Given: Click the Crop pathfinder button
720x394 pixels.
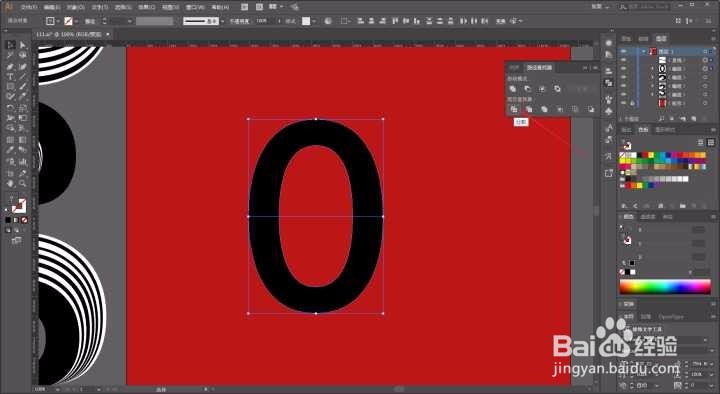Looking at the screenshot, I should click(x=560, y=109).
